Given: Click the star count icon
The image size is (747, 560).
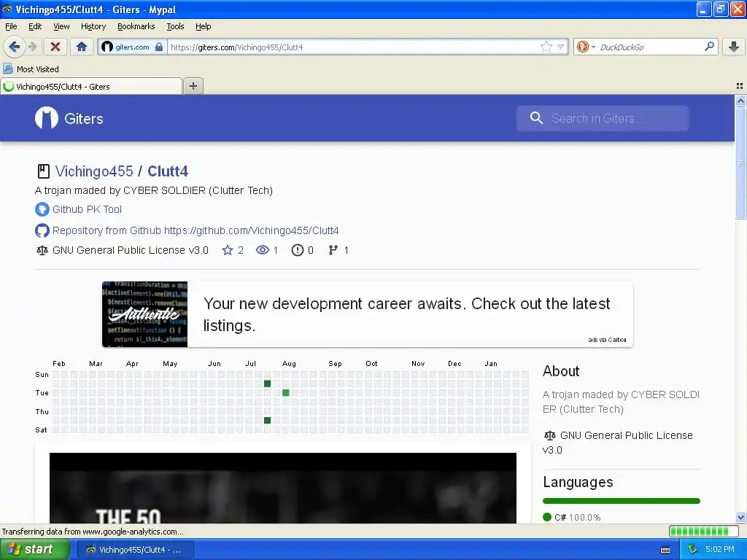Looking at the screenshot, I should [228, 250].
